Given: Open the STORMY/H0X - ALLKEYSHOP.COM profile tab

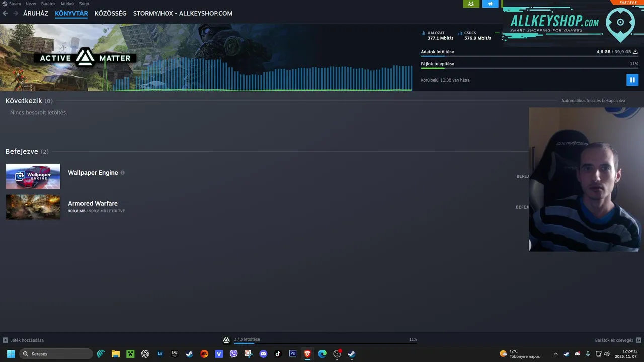Looking at the screenshot, I should click(x=183, y=14).
